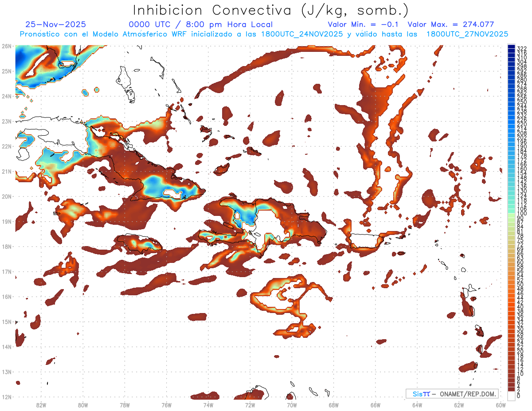Click the '66W' longitude label

[376, 405]
